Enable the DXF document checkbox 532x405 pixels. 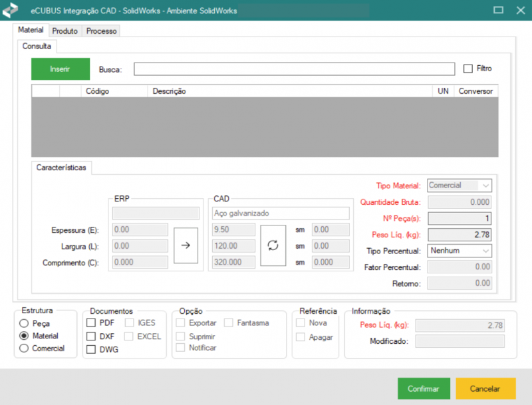coord(91,337)
